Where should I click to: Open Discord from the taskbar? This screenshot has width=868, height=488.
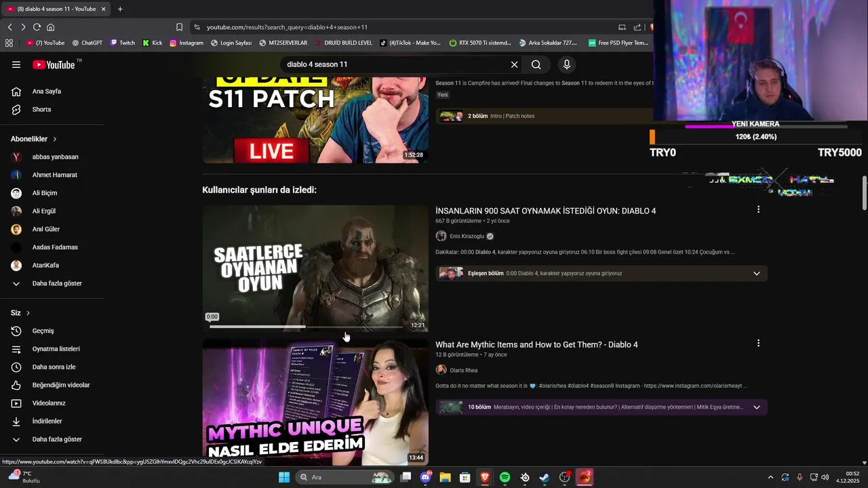pos(425,477)
